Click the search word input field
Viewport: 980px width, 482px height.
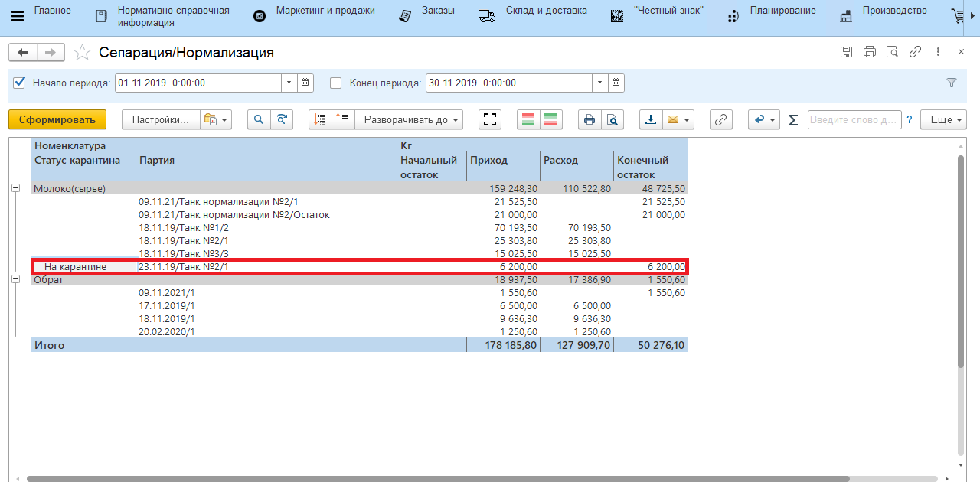[854, 119]
